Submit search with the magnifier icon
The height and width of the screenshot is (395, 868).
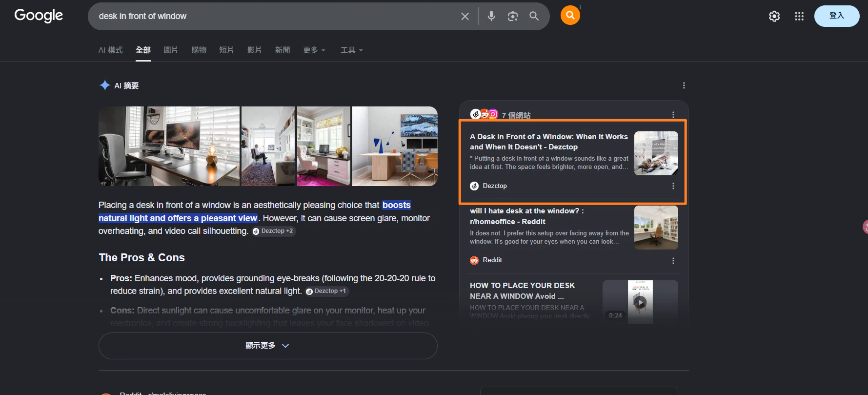tap(534, 16)
